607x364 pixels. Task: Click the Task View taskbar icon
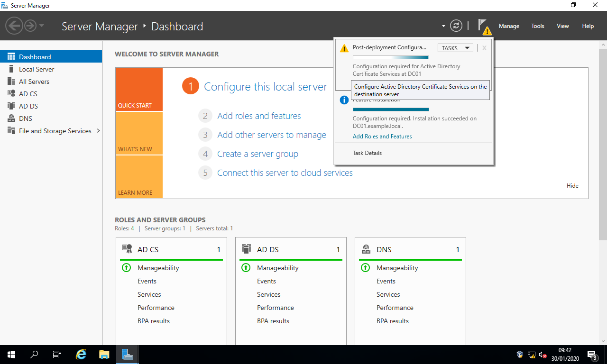56,354
